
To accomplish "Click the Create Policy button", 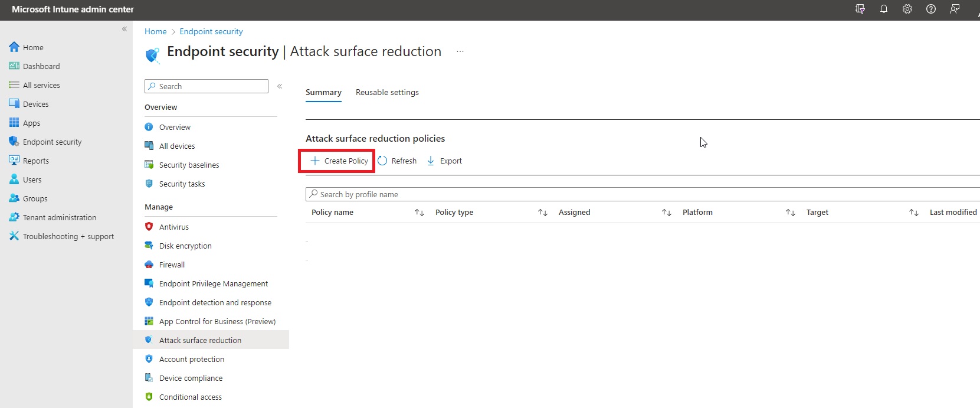I will click(x=339, y=161).
